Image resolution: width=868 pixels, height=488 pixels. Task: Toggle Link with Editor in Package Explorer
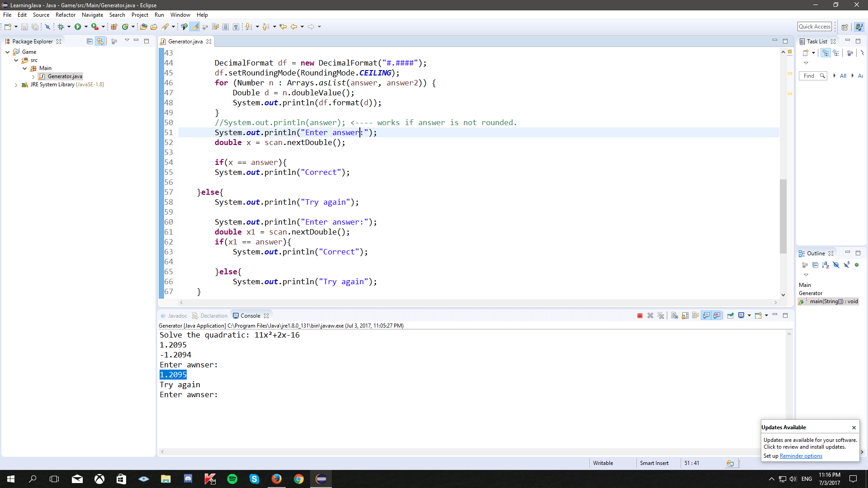[x=100, y=41]
